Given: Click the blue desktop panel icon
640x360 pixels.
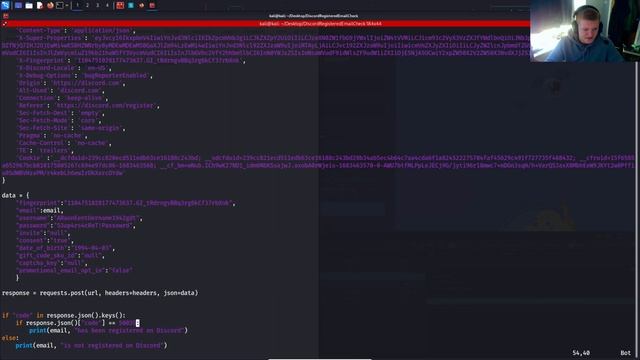Looking at the screenshot, I should (x=18, y=5).
